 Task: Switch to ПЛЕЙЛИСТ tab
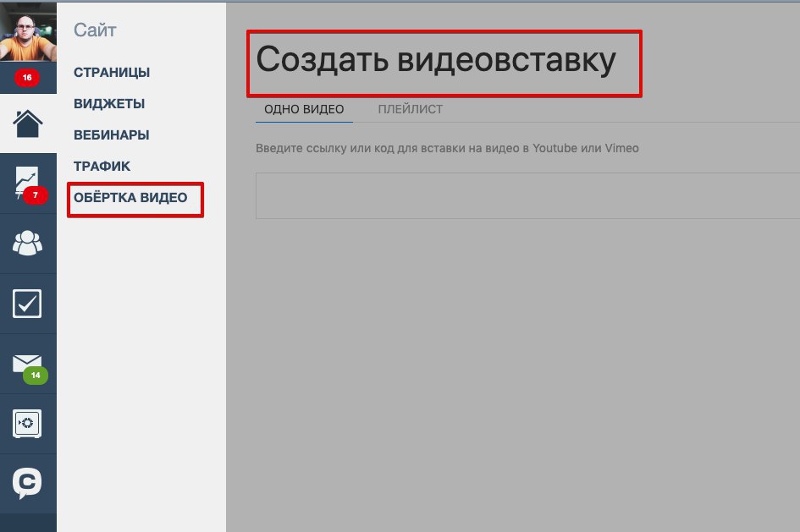(411, 109)
